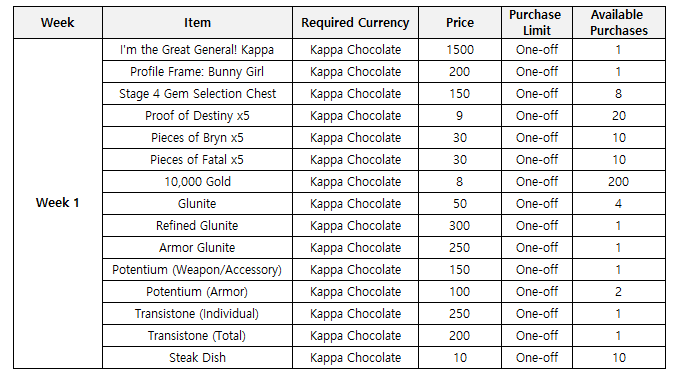Click Stage 4 Gem Selection Chest

[197, 94]
